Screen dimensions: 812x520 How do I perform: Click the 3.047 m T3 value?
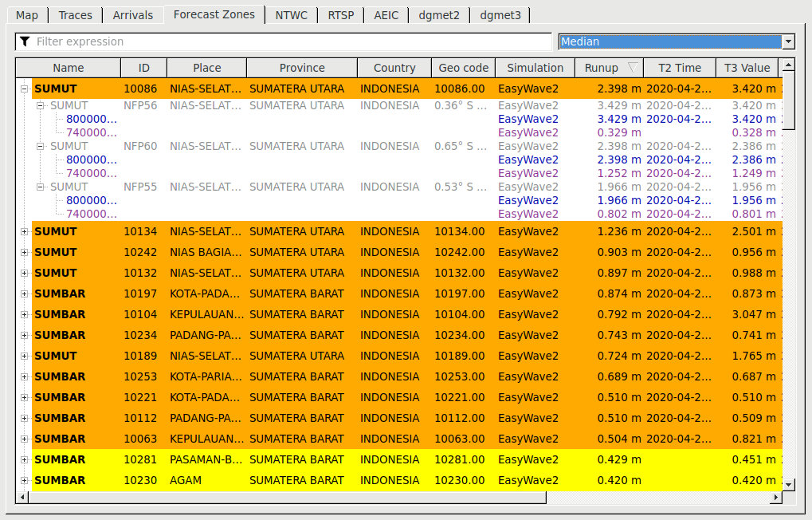pos(754,315)
